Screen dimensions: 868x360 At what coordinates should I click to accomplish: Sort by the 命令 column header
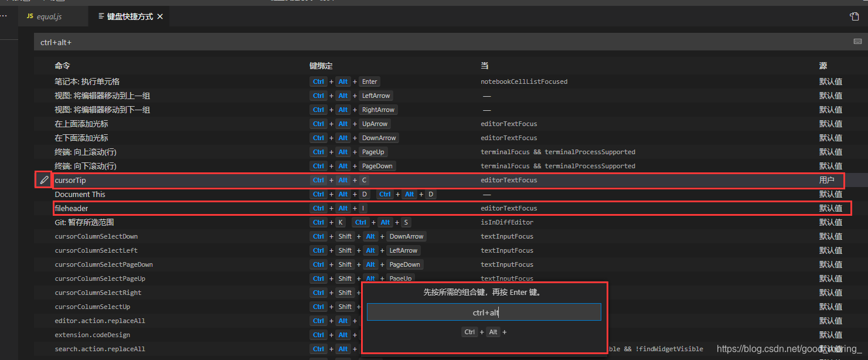pos(62,66)
